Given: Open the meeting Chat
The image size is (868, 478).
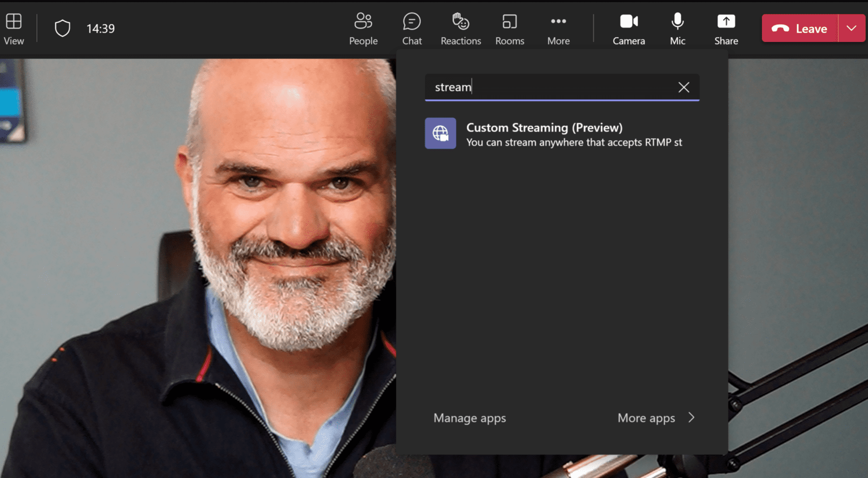Looking at the screenshot, I should pyautogui.click(x=412, y=28).
